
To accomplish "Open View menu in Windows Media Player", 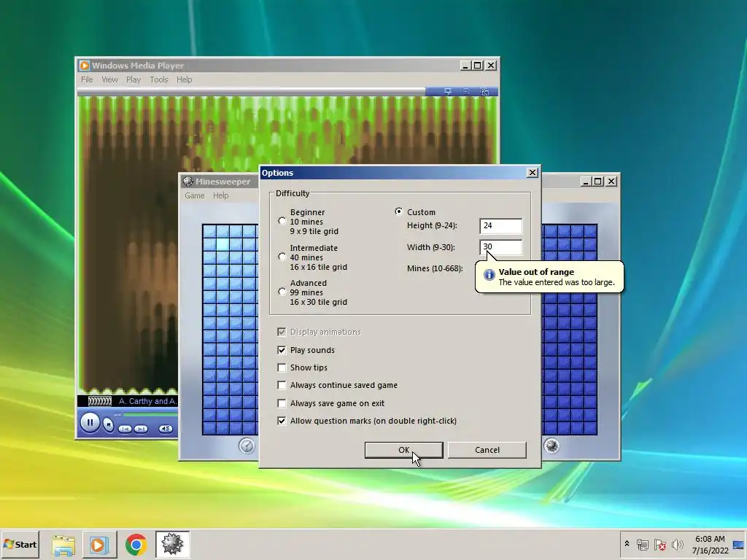I will pyautogui.click(x=109, y=79).
